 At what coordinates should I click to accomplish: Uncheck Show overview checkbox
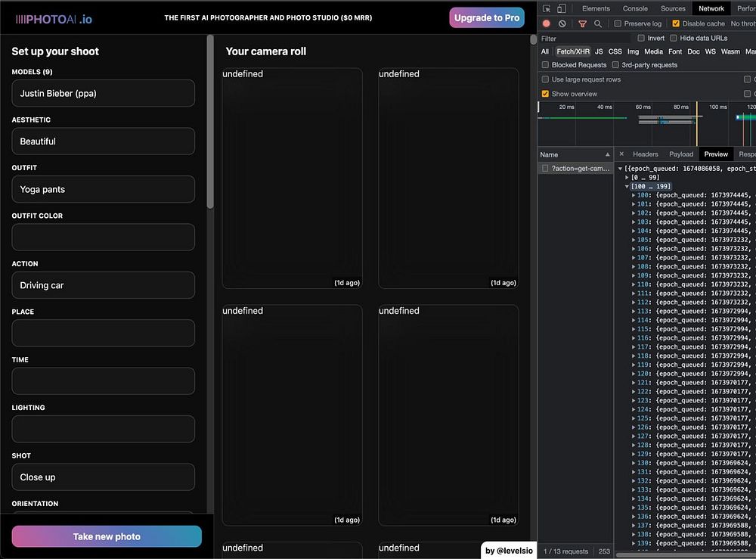pyautogui.click(x=545, y=94)
